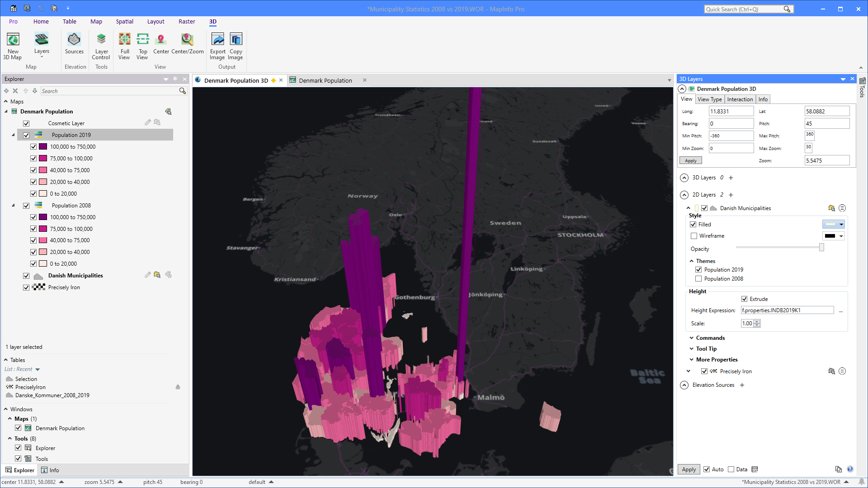Click the Height Expression input field
Screen dimensions: 868x488
(x=787, y=310)
